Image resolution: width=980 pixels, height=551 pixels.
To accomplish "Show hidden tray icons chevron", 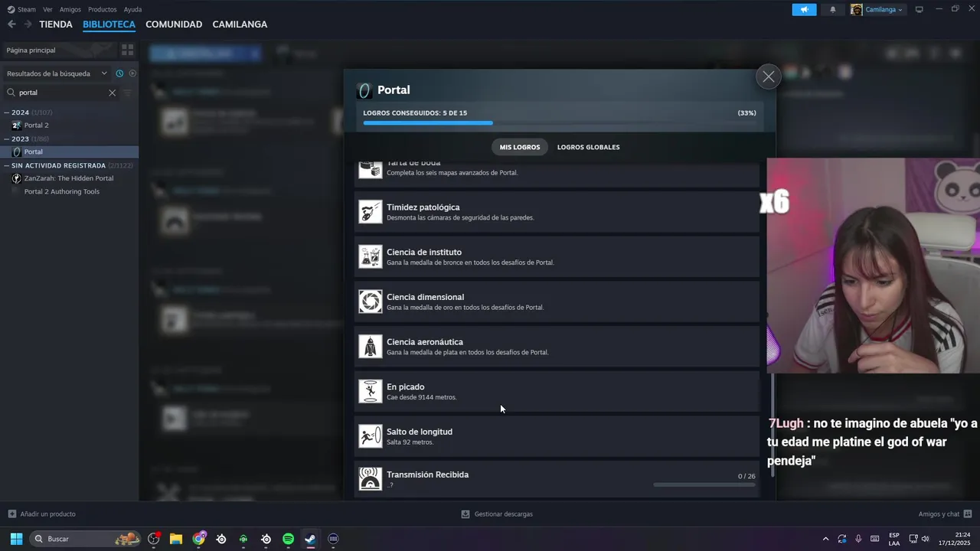I will tap(825, 539).
